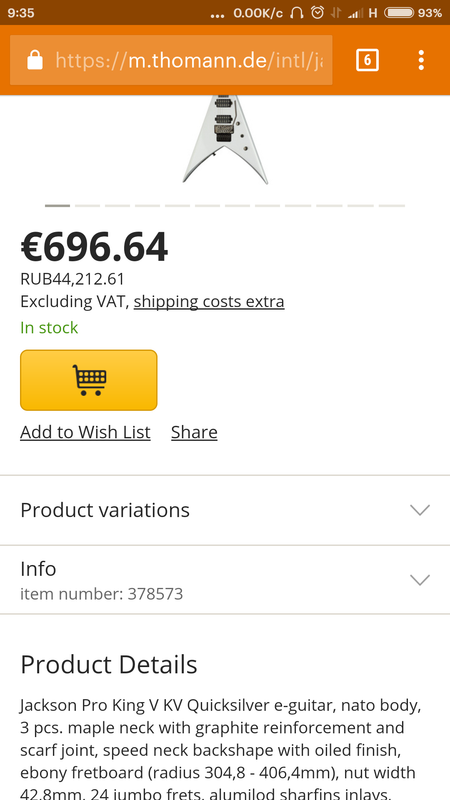
Task: Select the second image carousel indicator
Action: tap(87, 206)
